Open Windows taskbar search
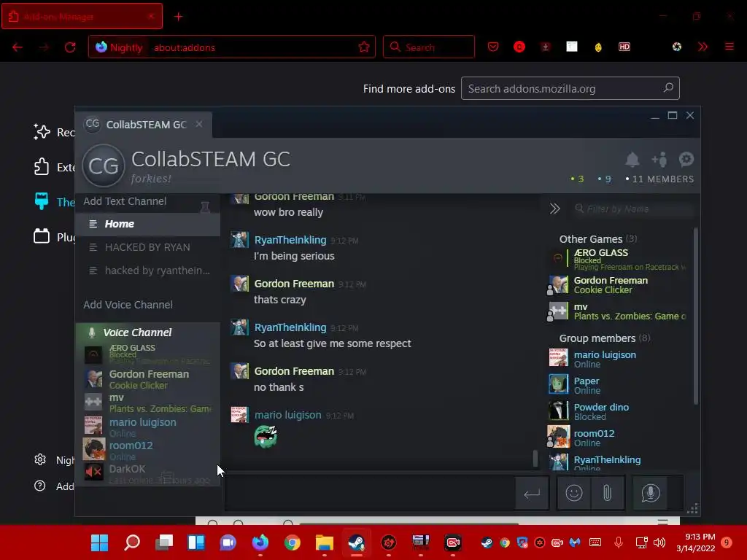Screen dimensions: 747x560 point(132,542)
